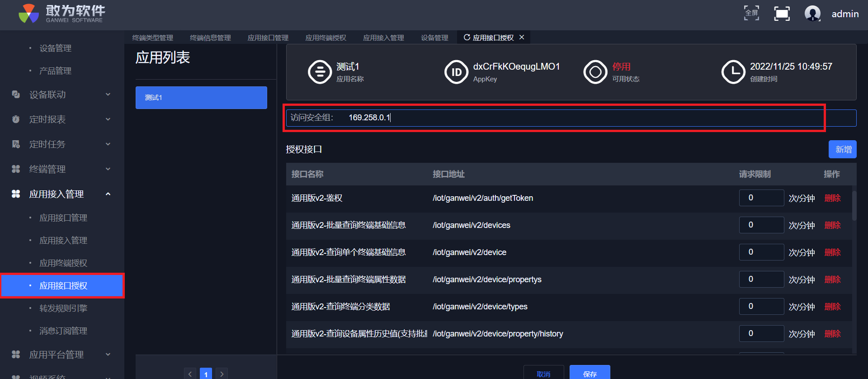Collapse the 应用接入管理 sidebar menu
The width and height of the screenshot is (868, 379).
click(x=108, y=194)
